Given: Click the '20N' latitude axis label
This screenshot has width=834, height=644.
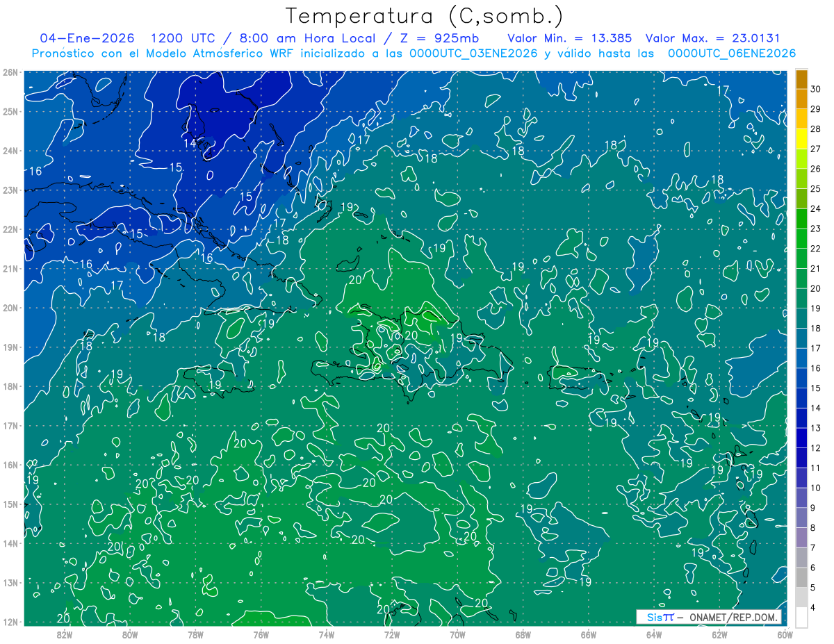Looking at the screenshot, I should (10, 308).
